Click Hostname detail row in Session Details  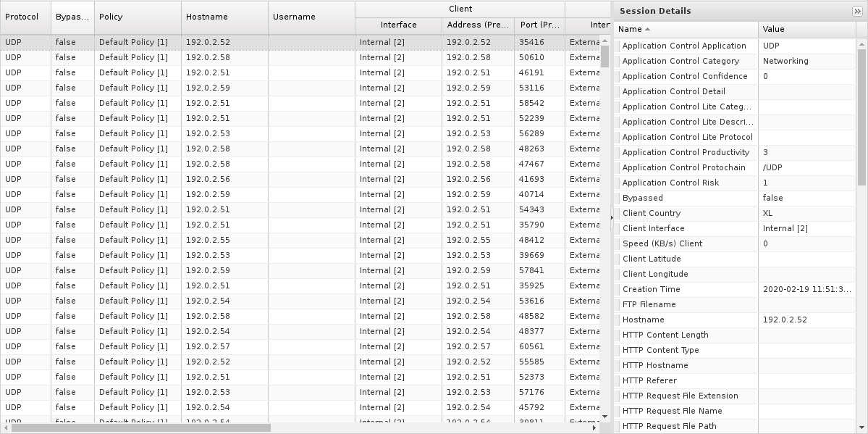(735, 320)
